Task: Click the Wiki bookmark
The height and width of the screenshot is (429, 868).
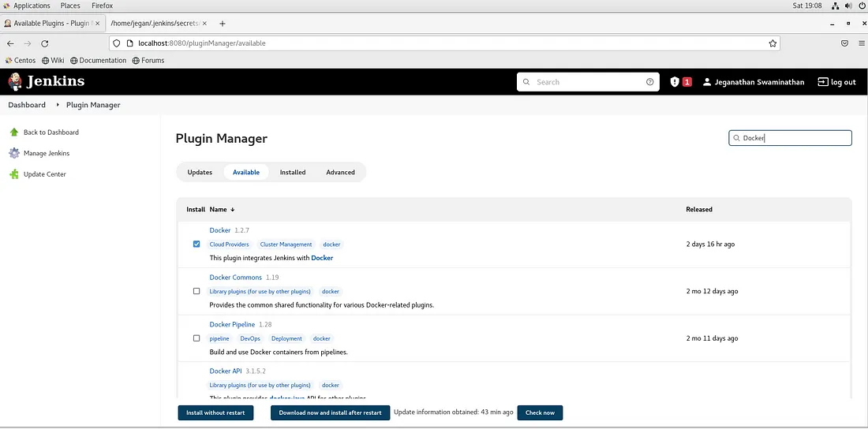Action: coord(53,61)
